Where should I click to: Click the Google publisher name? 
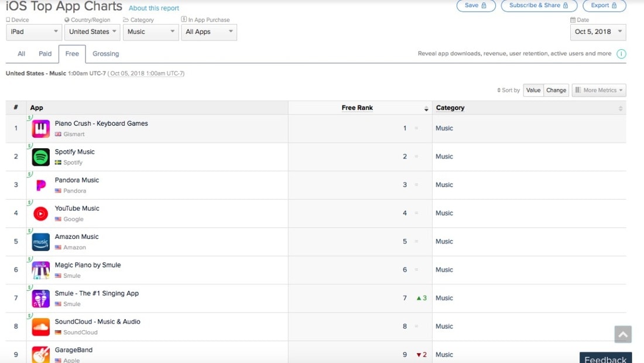[x=74, y=220]
